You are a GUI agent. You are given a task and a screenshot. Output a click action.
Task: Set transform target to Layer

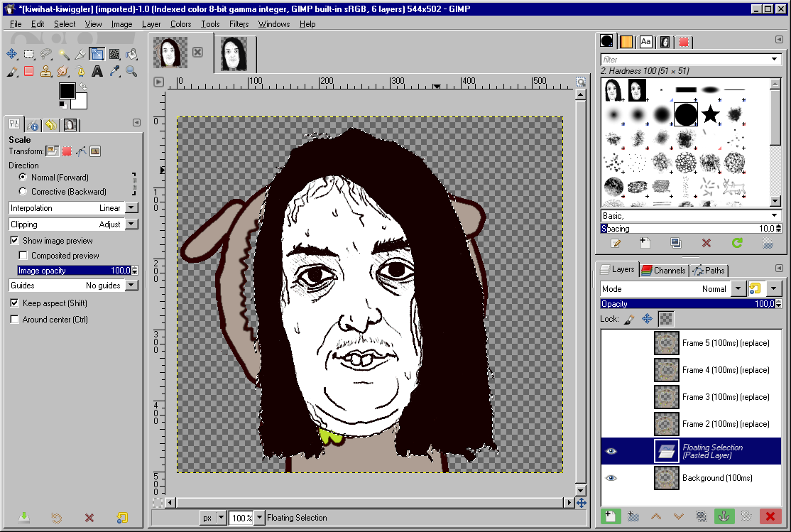click(52, 151)
